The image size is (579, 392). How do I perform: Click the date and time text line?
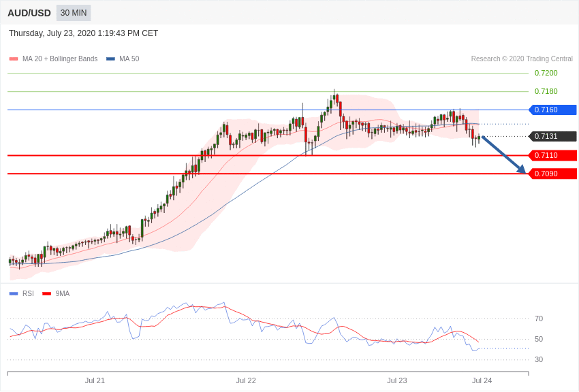(84, 33)
